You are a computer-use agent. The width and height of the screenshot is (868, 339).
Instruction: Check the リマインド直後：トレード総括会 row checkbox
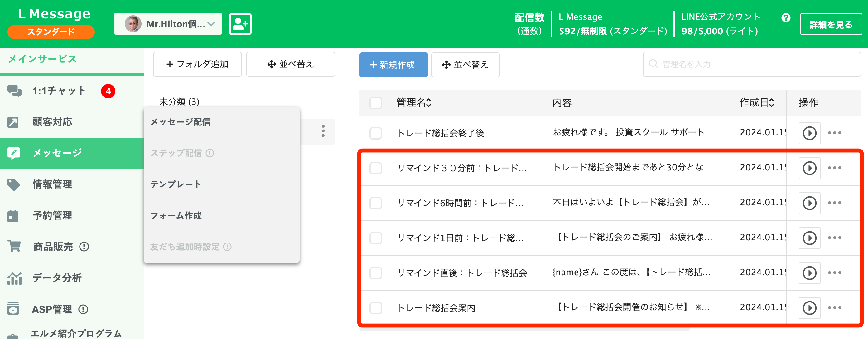pos(375,273)
